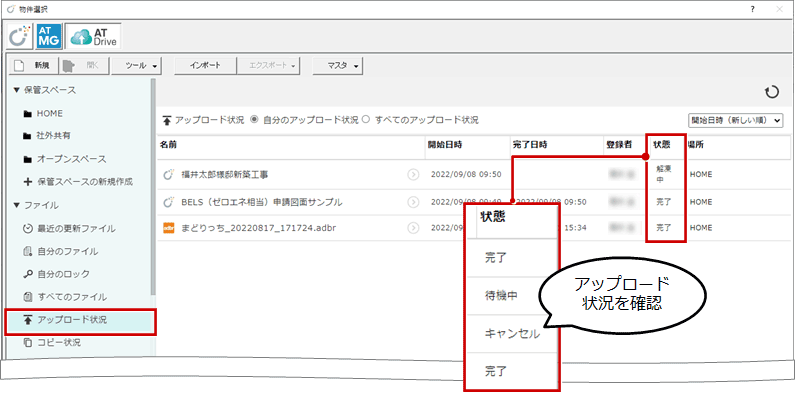Click arrow icon on 福井太郎様邸新築工事 row
Viewport: 795px width, 394px height.
click(413, 174)
